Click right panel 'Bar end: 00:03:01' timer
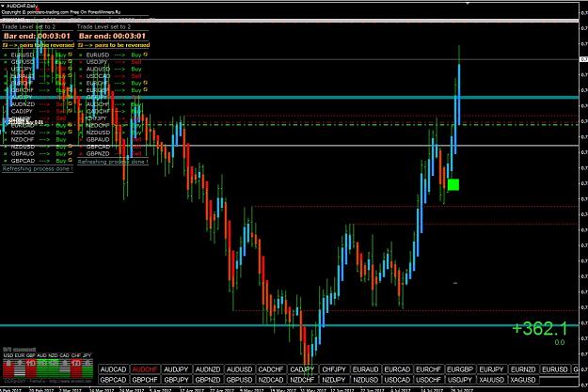This screenshot has width=588, height=392. click(112, 36)
